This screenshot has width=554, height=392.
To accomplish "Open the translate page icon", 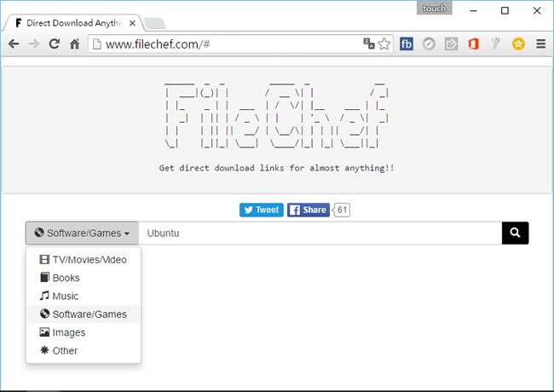I will [x=368, y=43].
